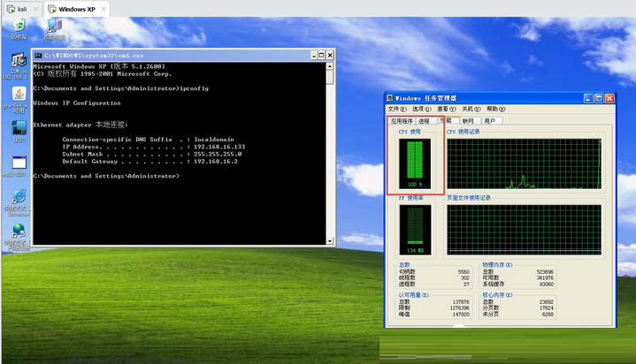Maximize the cmd.exe window
636x364 pixels.
click(x=322, y=56)
